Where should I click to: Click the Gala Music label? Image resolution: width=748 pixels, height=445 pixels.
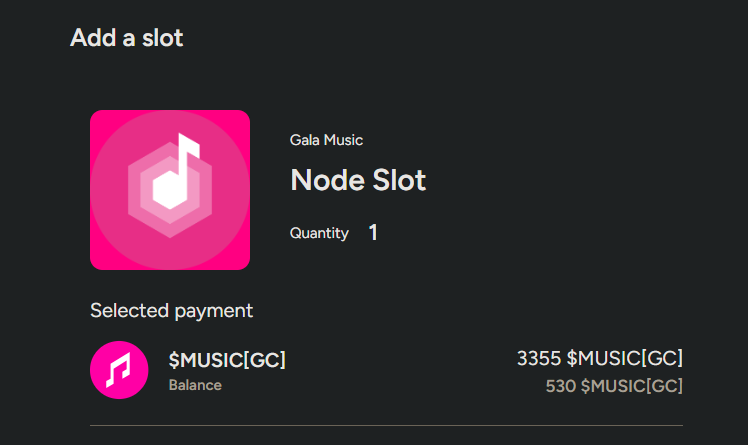[x=326, y=140]
